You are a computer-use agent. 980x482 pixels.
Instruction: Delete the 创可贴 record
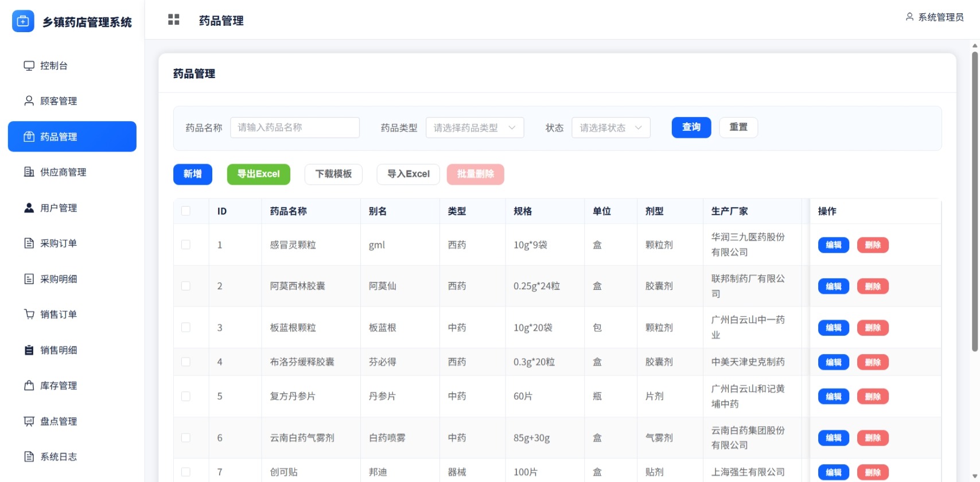(x=873, y=472)
